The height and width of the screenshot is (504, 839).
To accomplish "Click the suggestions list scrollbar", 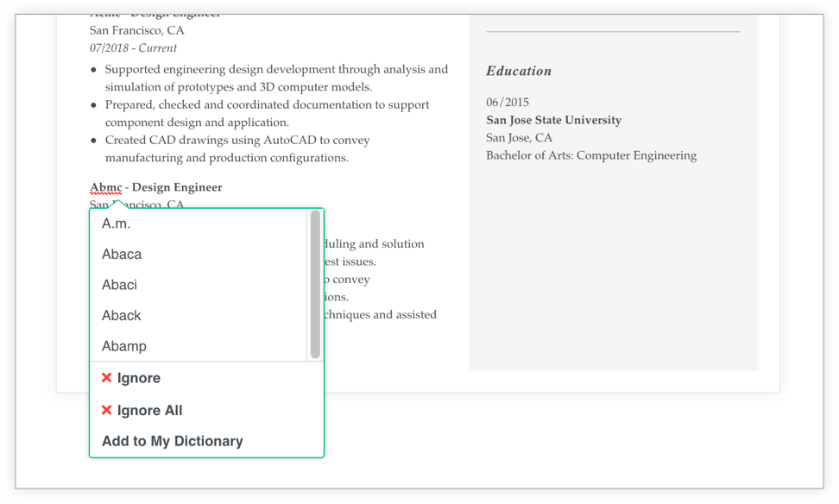I will pos(315,284).
